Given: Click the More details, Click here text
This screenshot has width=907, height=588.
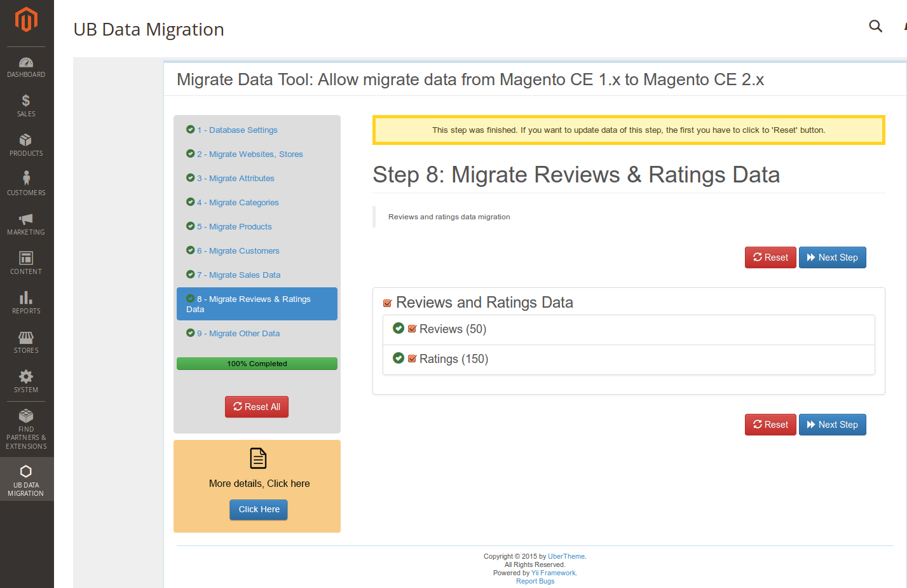Looking at the screenshot, I should pos(259,484).
